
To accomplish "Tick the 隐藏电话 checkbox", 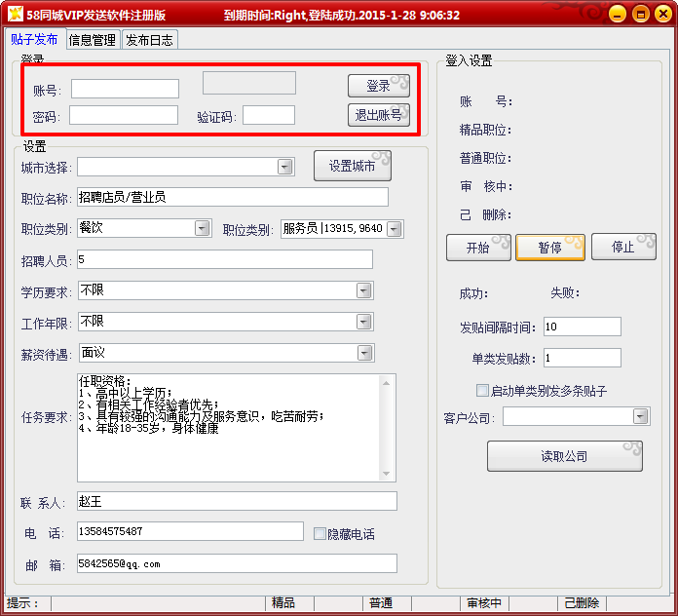I will pos(320,533).
